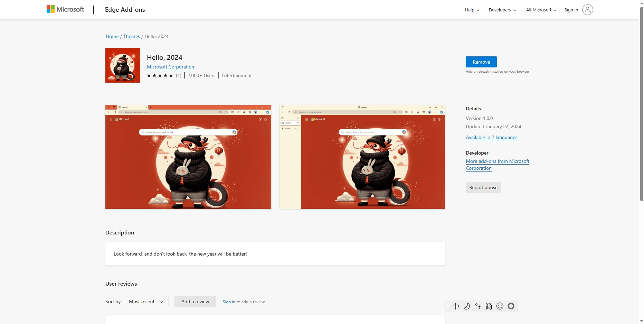
Task: Click the Add a review button
Action: (195, 302)
